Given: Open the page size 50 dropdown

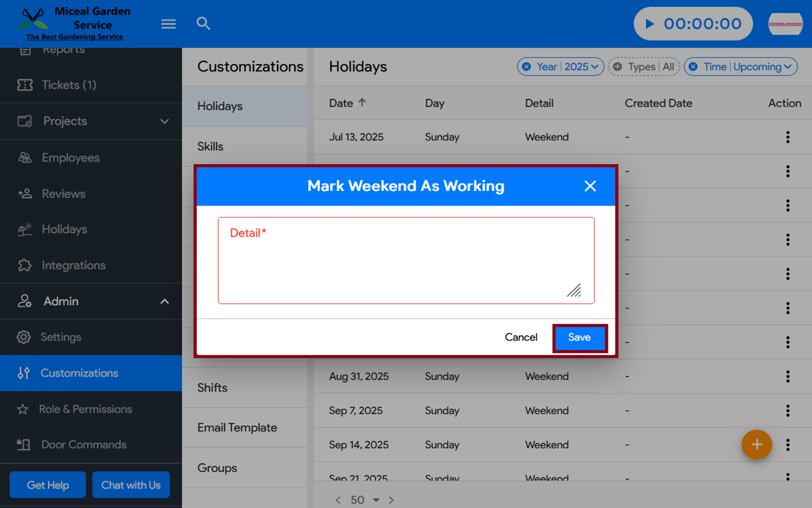Looking at the screenshot, I should tap(376, 500).
